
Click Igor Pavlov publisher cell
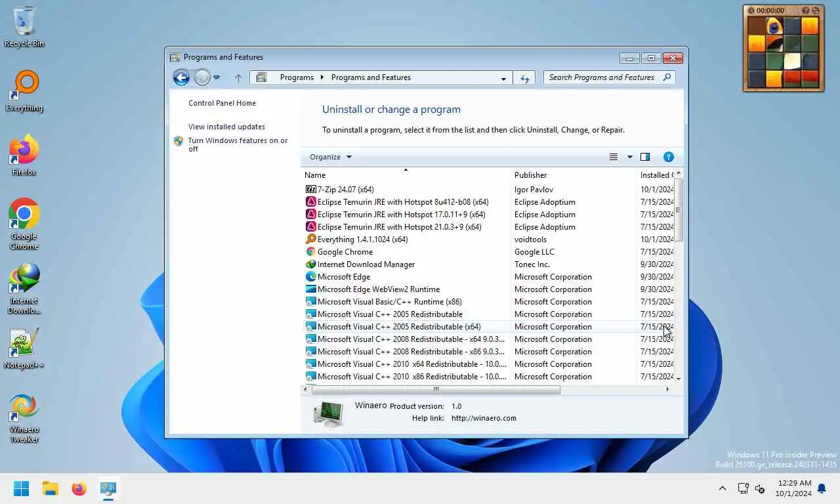coord(534,190)
